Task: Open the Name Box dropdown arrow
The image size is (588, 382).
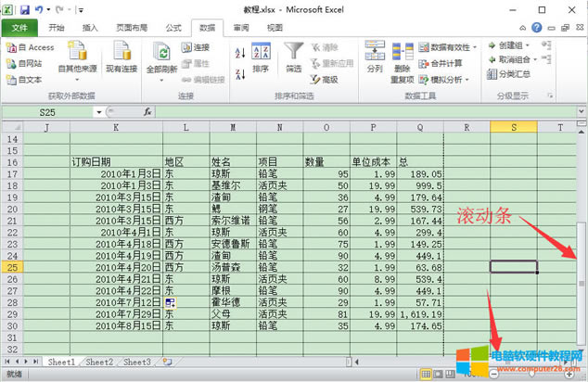Action: tap(98, 112)
